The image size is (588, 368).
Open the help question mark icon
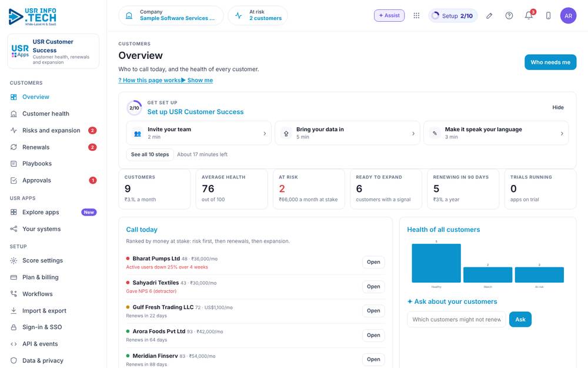(x=509, y=16)
